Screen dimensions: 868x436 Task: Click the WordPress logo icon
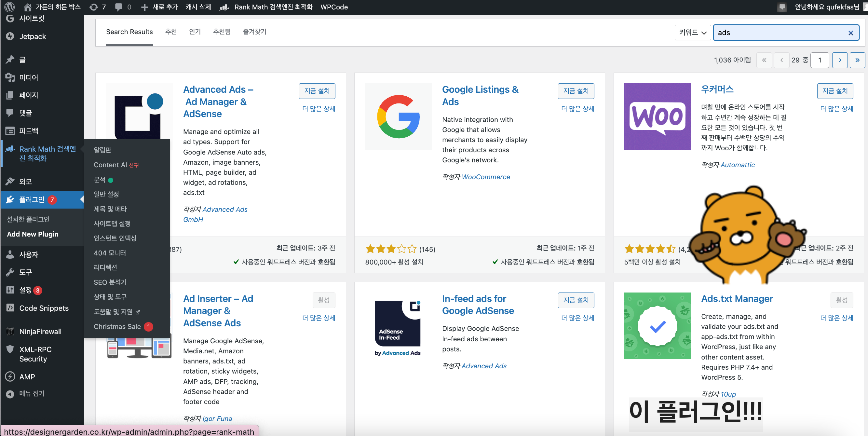[x=9, y=7]
